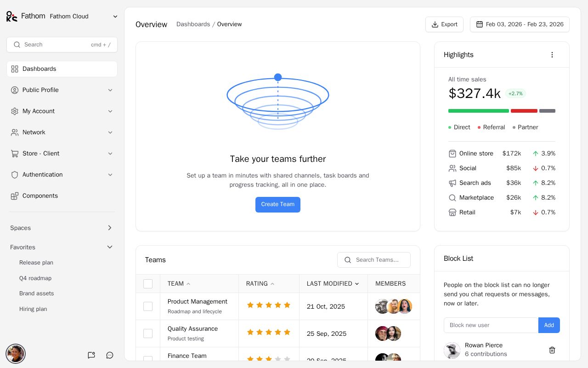Click the Social people icon
The image size is (588, 368).
pos(452,168)
